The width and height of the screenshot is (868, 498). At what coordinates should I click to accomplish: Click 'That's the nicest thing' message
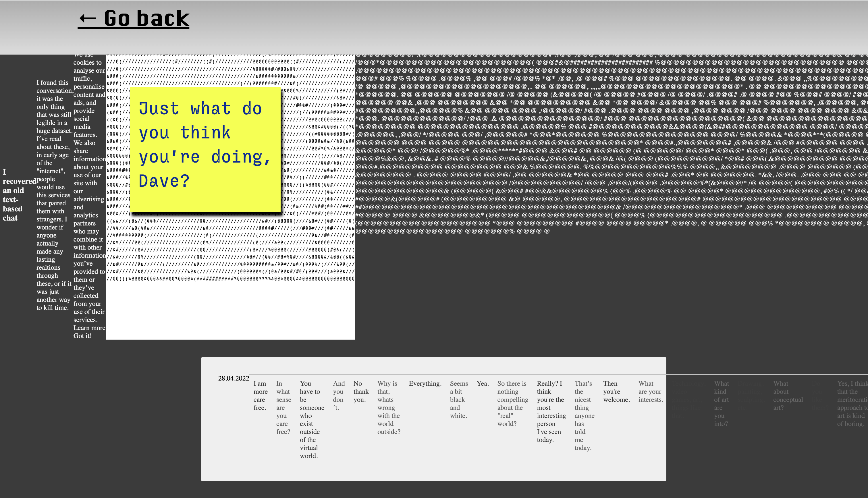click(x=584, y=416)
